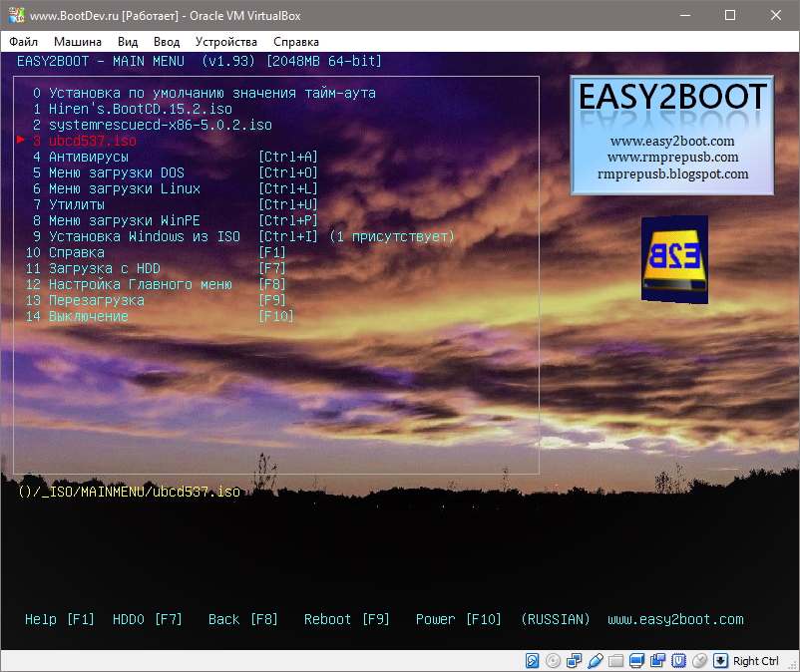Open the Справка menu in menu bar

coord(296,42)
